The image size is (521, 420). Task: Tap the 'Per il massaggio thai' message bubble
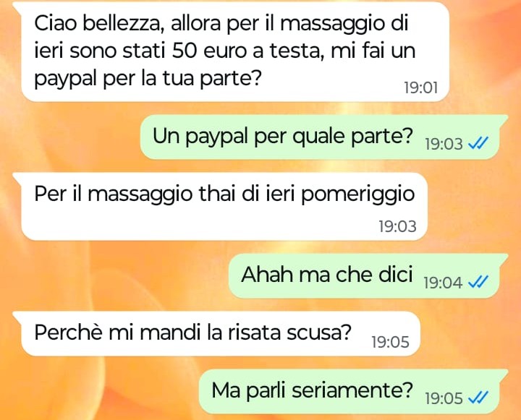click(224, 206)
